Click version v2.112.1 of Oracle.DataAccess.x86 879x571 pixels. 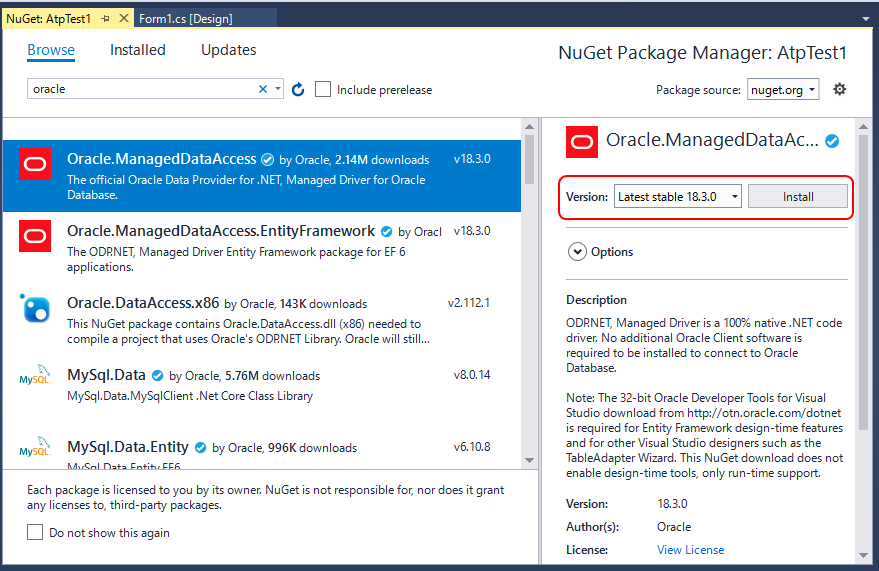pos(469,303)
